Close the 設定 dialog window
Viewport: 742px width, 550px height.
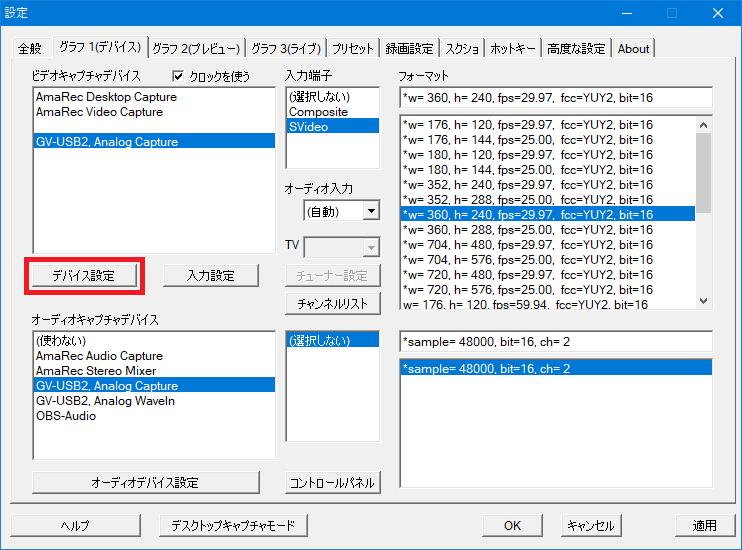(x=717, y=13)
